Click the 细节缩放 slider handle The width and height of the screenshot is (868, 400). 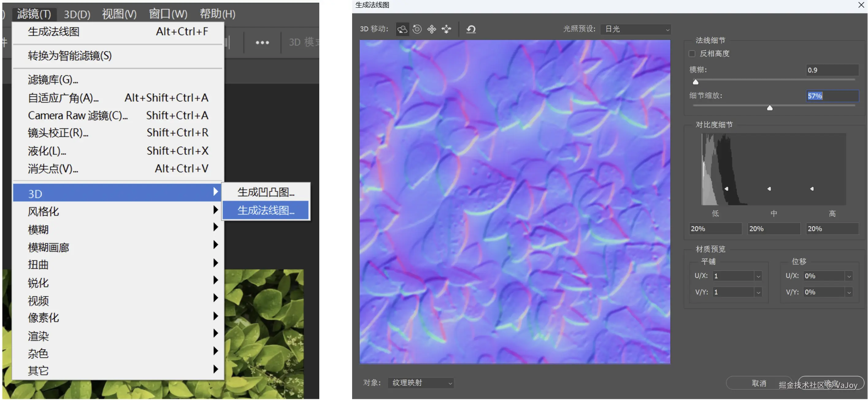770,108
